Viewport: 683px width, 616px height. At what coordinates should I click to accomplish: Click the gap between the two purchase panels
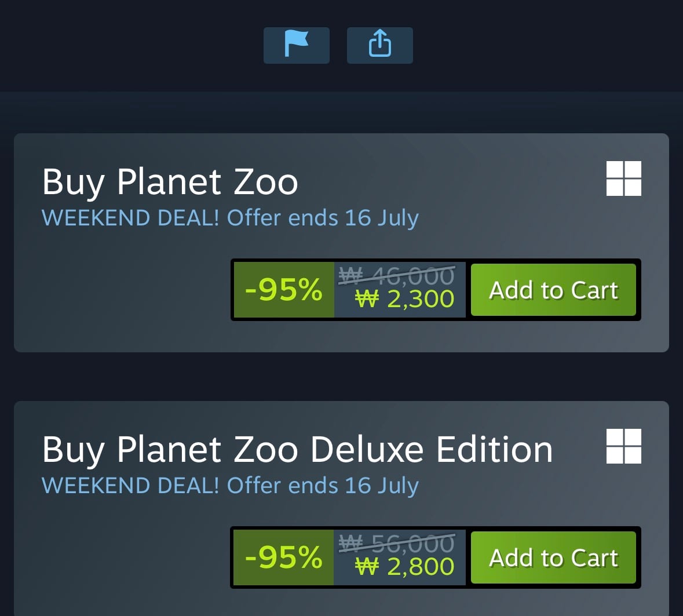(342, 377)
